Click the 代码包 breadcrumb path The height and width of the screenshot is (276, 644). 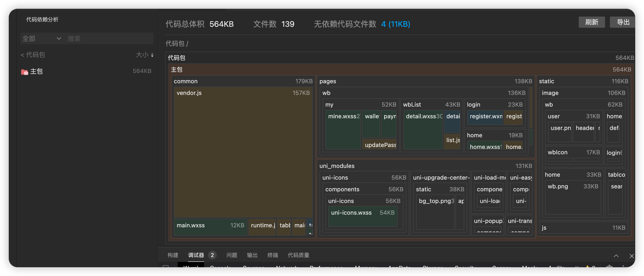(175, 44)
